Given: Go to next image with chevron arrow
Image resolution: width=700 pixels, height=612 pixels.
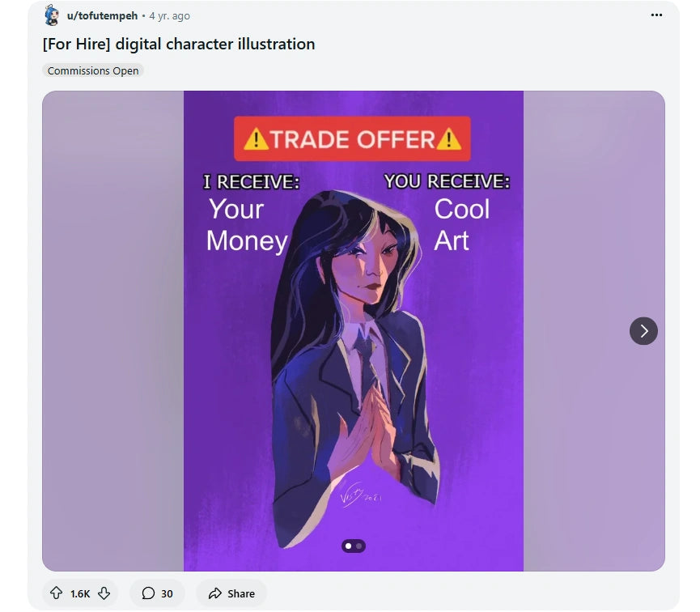Looking at the screenshot, I should point(643,331).
